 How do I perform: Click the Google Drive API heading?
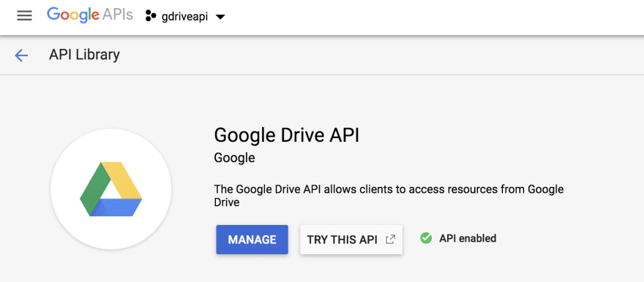click(287, 135)
